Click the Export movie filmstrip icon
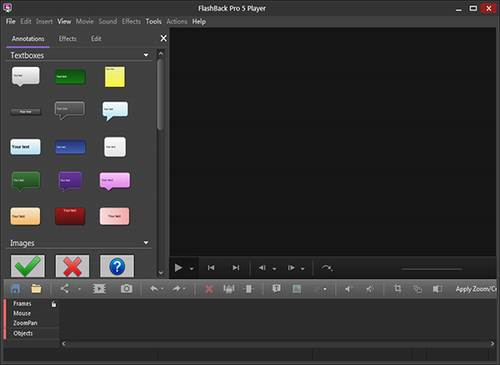This screenshot has height=365, width=500. tap(99, 289)
